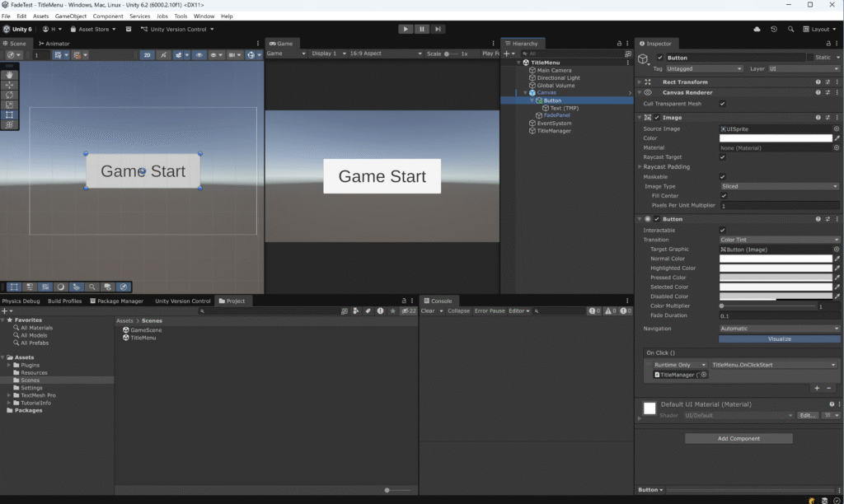844x504 pixels.
Task: Click the Visualize navigation button
Action: coord(779,338)
